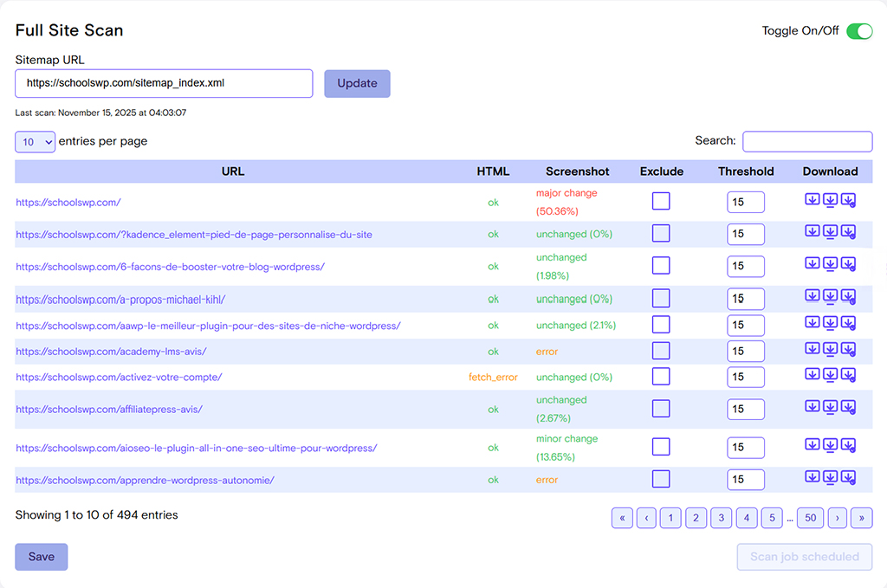Click the badged download icon in the aioseo row
Viewport: 887px width, 588px height.
(x=848, y=448)
